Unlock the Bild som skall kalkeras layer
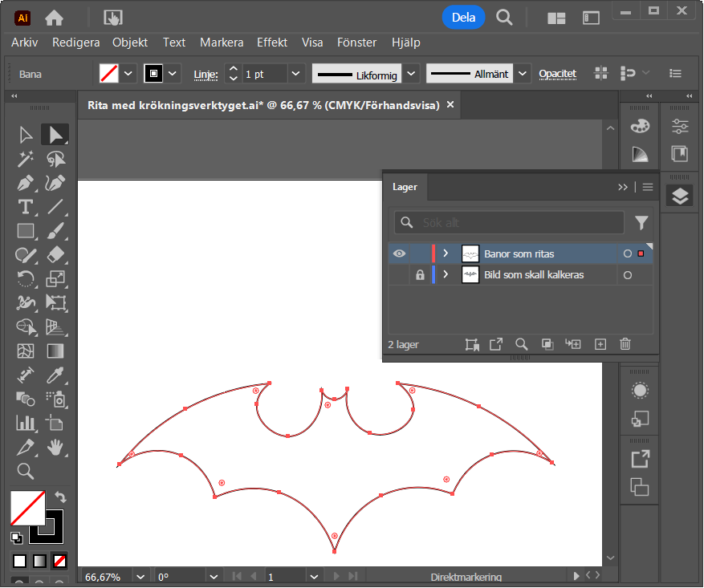 pyautogui.click(x=419, y=275)
